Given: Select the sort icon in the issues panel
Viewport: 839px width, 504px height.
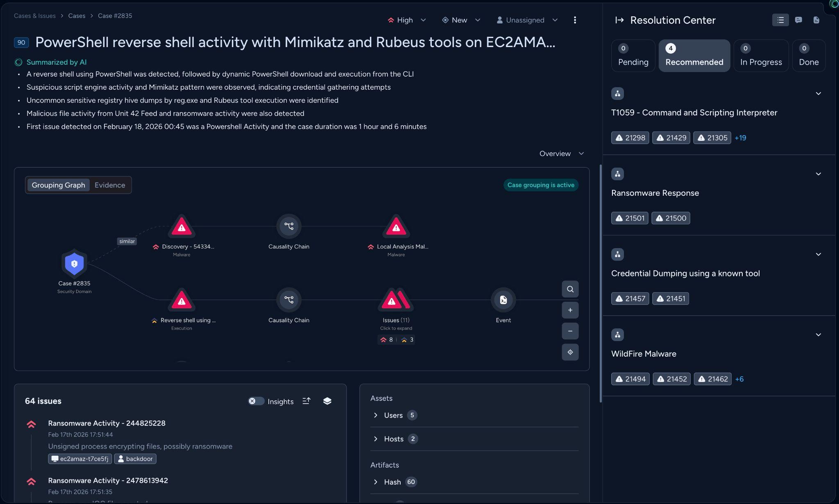Looking at the screenshot, I should 306,401.
